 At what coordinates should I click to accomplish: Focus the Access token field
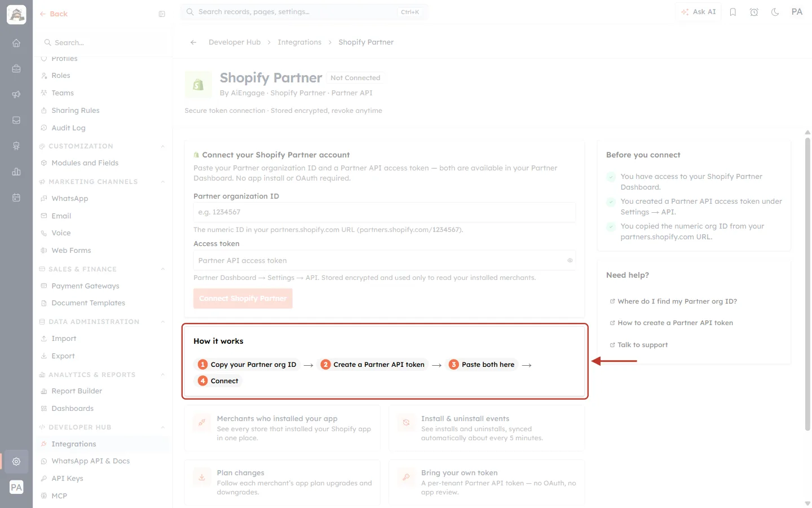coord(385,260)
